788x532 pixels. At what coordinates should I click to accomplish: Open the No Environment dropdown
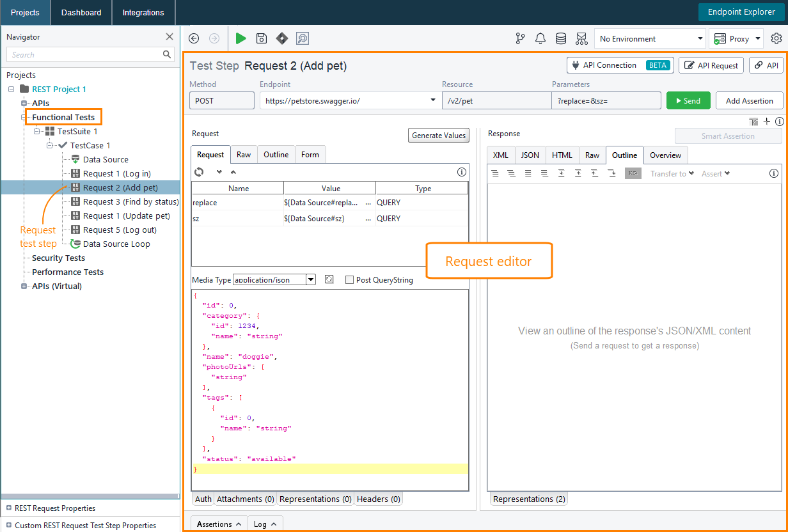(650, 38)
